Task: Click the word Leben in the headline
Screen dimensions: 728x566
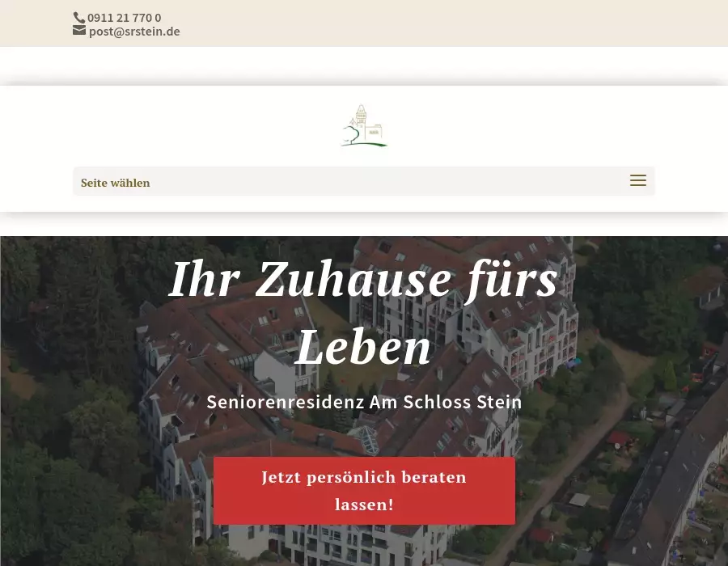Action: 363,348
